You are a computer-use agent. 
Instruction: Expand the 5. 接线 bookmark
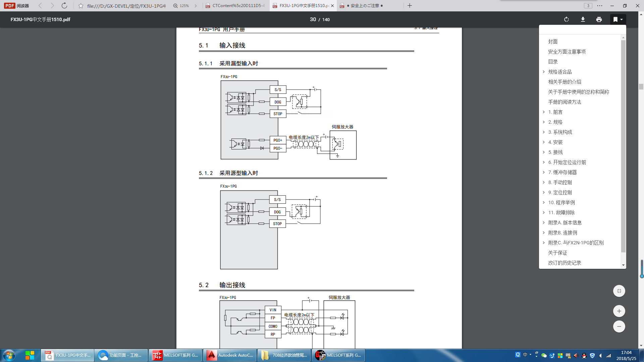click(544, 152)
